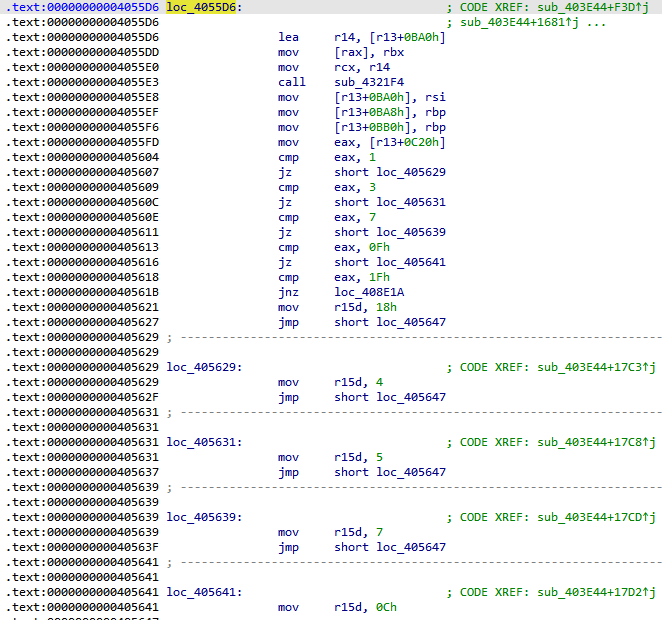This screenshot has width=662, height=620.
Task: Click the rsi operand in mov [r13+0BA0h], rsi
Action: coord(435,97)
